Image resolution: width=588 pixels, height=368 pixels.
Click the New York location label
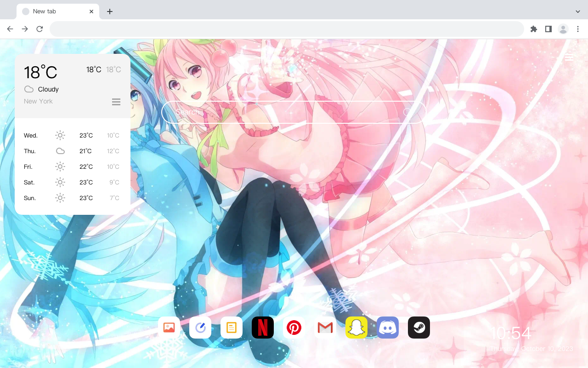38,101
